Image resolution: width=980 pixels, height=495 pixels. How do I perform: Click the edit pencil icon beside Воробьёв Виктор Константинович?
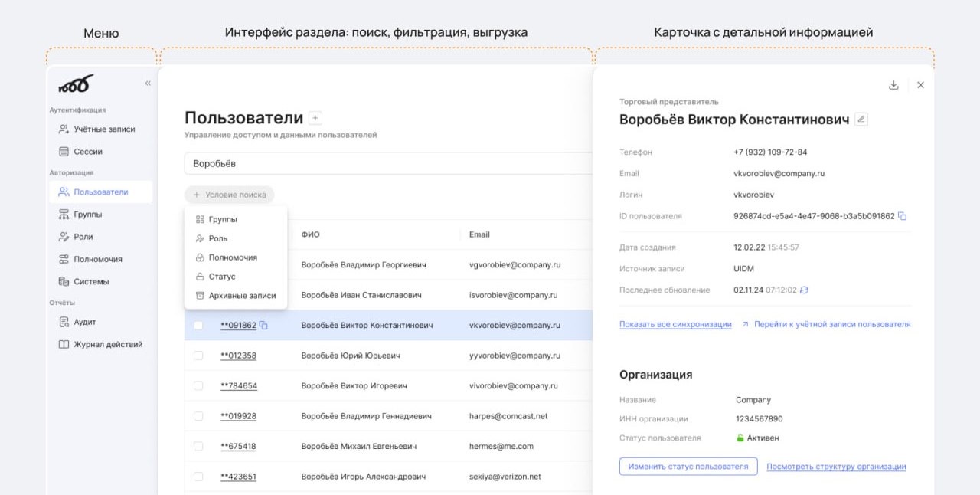tap(861, 120)
